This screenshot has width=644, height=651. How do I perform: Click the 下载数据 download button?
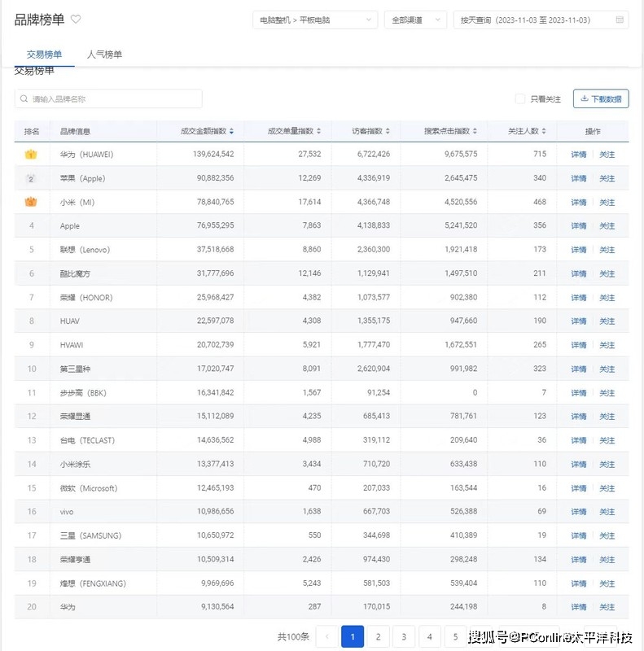601,99
